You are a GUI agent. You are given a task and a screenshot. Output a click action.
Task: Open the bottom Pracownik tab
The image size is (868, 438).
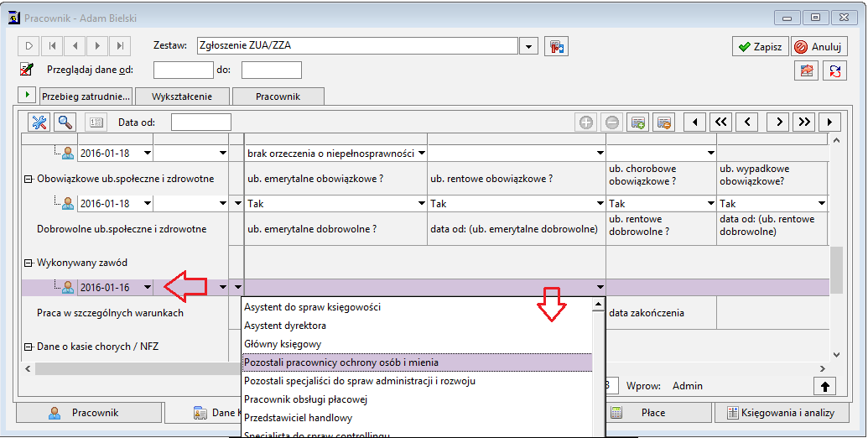(89, 413)
